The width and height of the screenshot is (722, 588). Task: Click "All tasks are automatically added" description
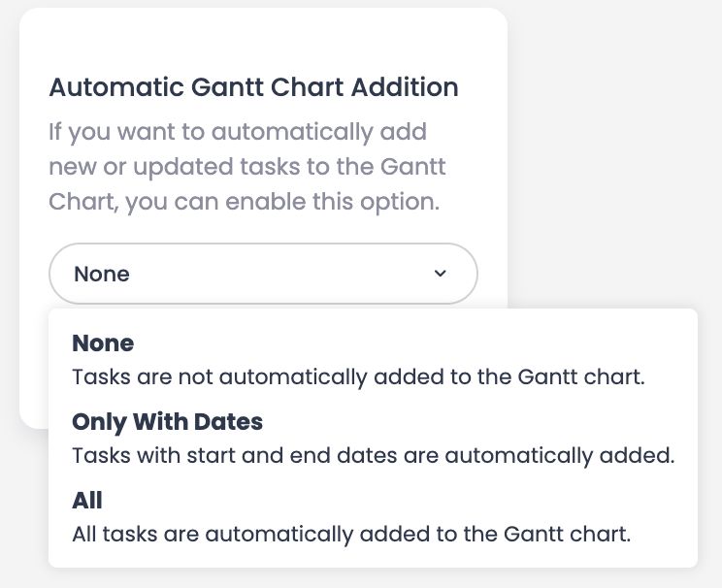351,533
